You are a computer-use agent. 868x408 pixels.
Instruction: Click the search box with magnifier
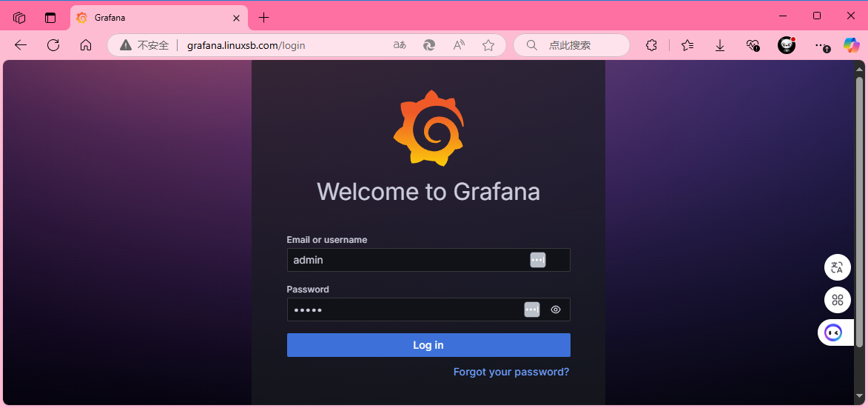[571, 45]
